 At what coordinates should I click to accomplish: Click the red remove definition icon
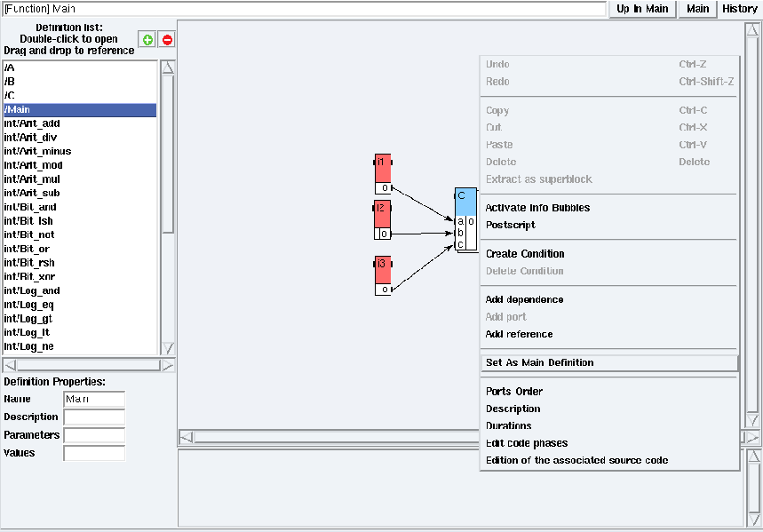point(167,39)
